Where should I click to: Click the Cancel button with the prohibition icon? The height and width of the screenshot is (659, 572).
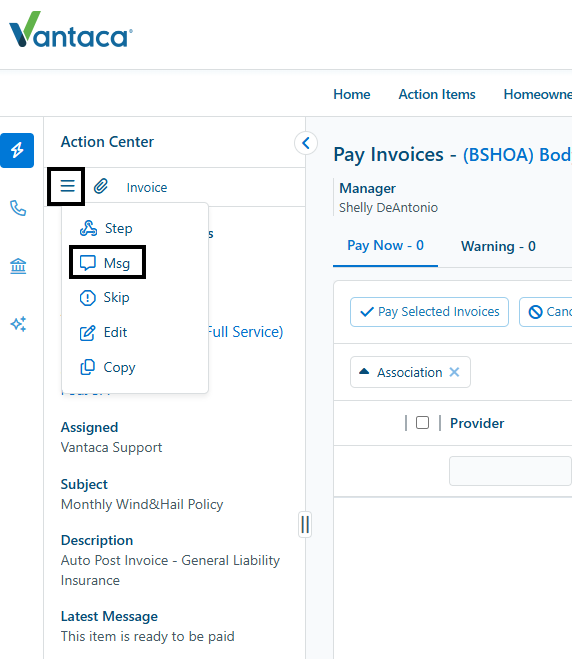click(x=546, y=312)
